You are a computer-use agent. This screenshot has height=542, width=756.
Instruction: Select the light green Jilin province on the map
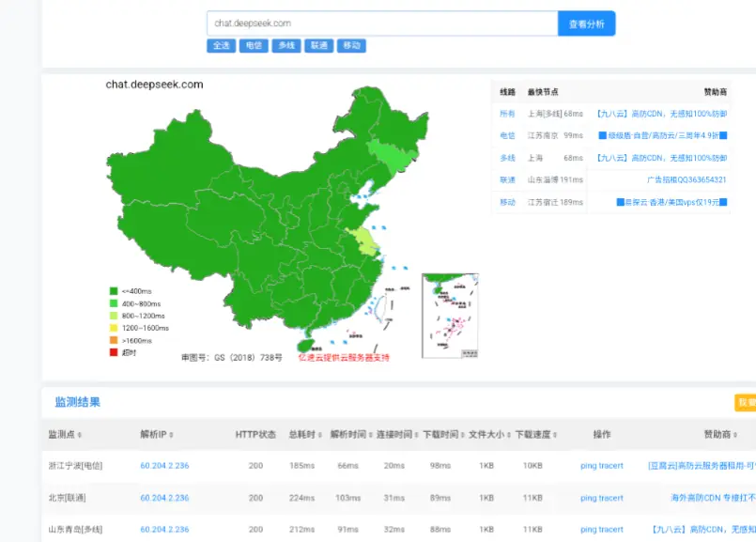pos(391,157)
